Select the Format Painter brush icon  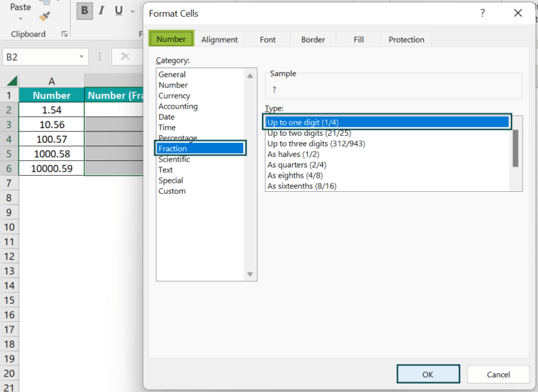44,16
